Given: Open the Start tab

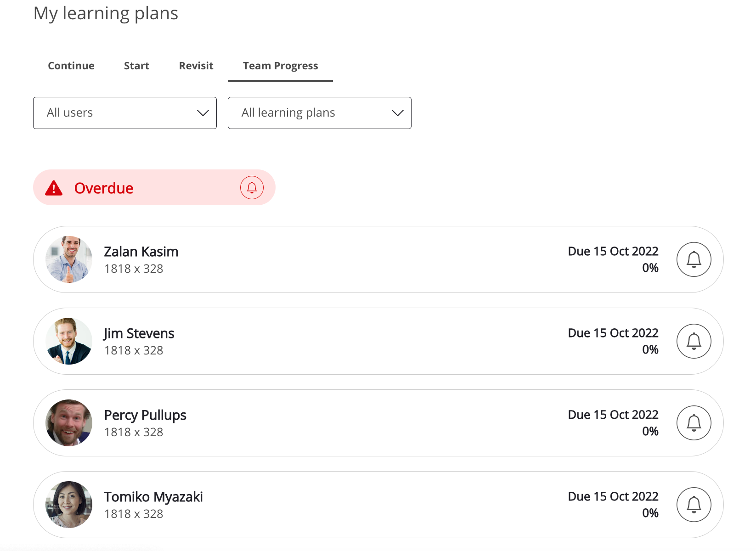Looking at the screenshot, I should tap(136, 66).
